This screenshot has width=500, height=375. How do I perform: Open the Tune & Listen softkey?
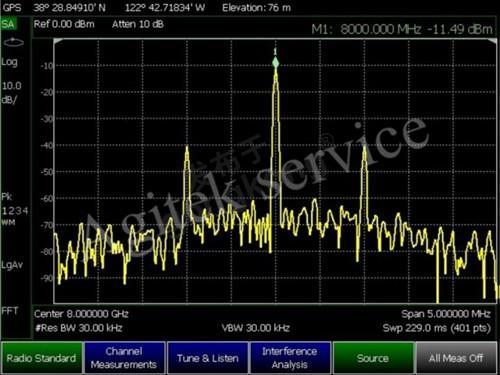(207, 358)
